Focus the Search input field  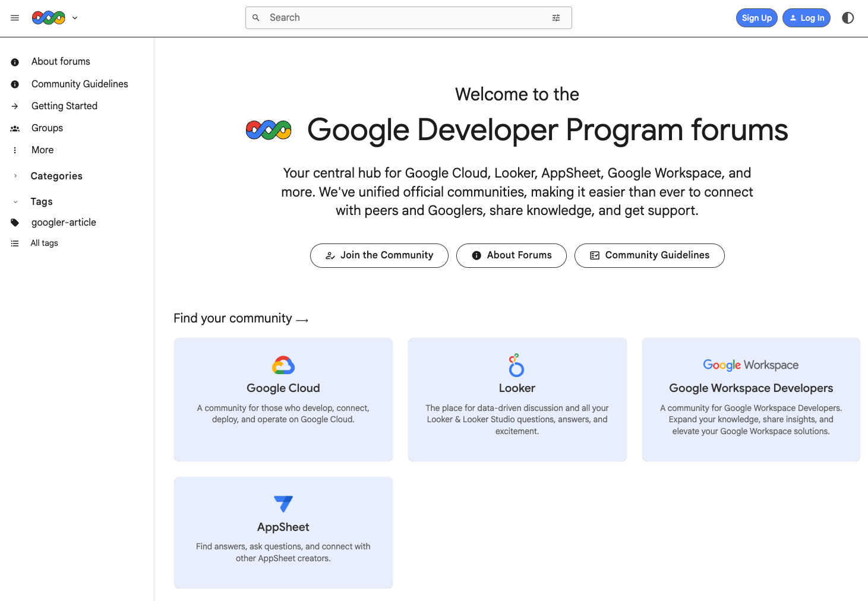408,18
